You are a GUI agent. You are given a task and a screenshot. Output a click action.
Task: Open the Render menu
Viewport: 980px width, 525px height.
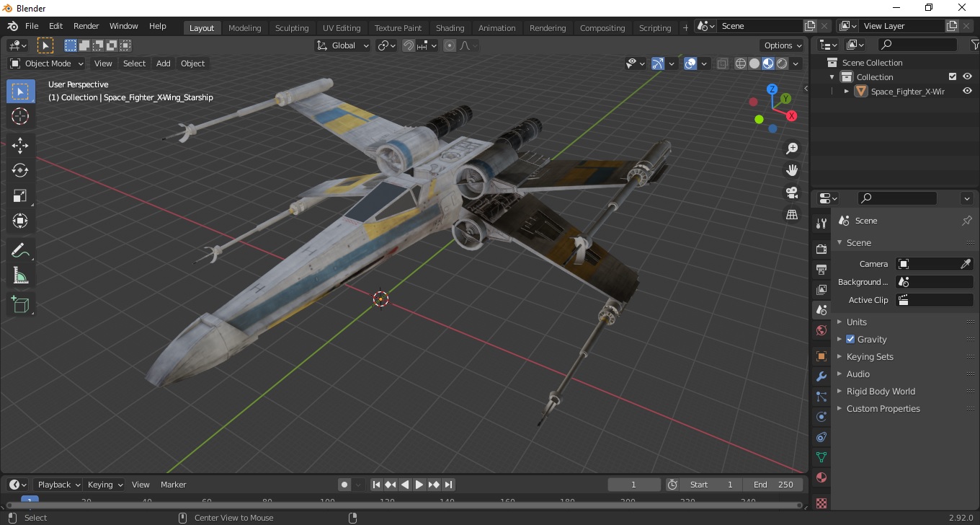click(x=86, y=26)
